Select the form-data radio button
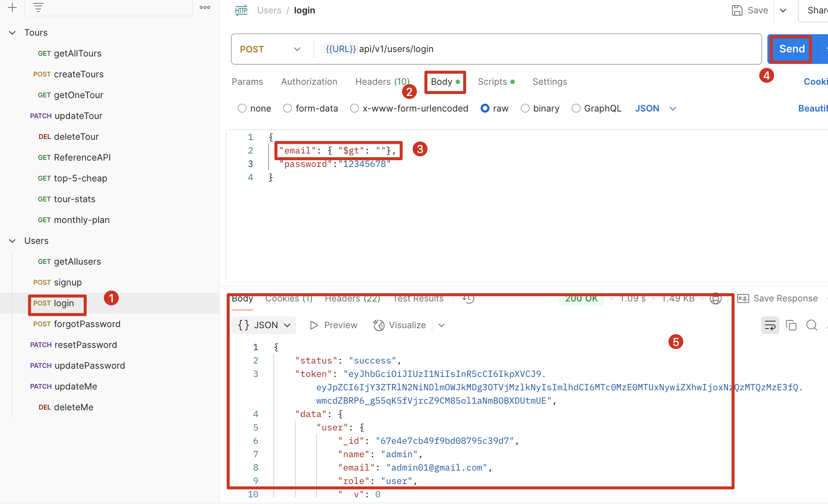 [x=288, y=108]
